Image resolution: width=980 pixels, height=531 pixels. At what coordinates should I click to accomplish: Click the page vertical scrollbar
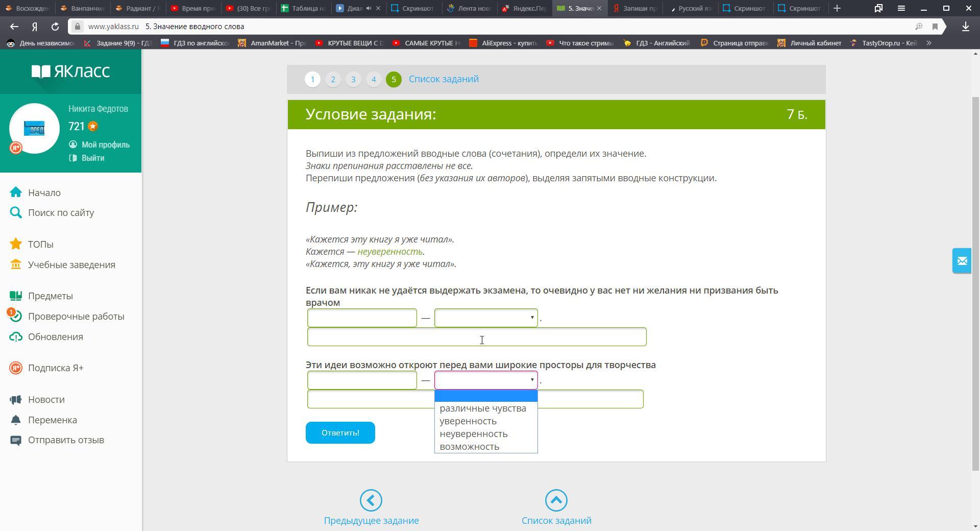[x=975, y=281]
